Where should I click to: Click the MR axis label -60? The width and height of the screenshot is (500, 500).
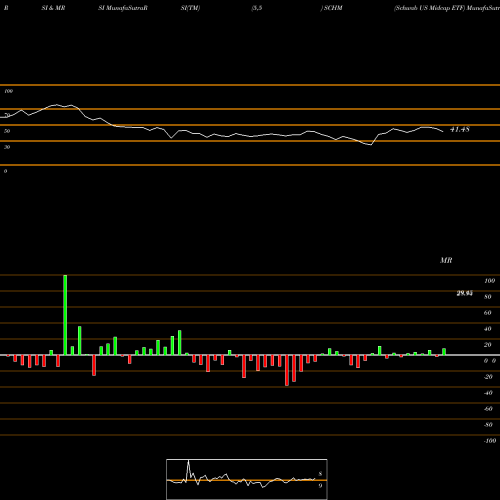pos(488,409)
